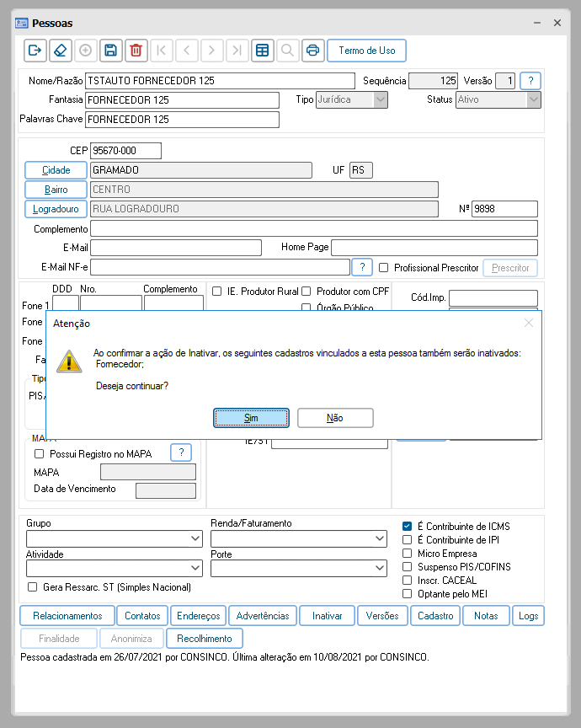The image size is (581, 728).
Task: Go to next record arrow icon
Action: coord(211,51)
